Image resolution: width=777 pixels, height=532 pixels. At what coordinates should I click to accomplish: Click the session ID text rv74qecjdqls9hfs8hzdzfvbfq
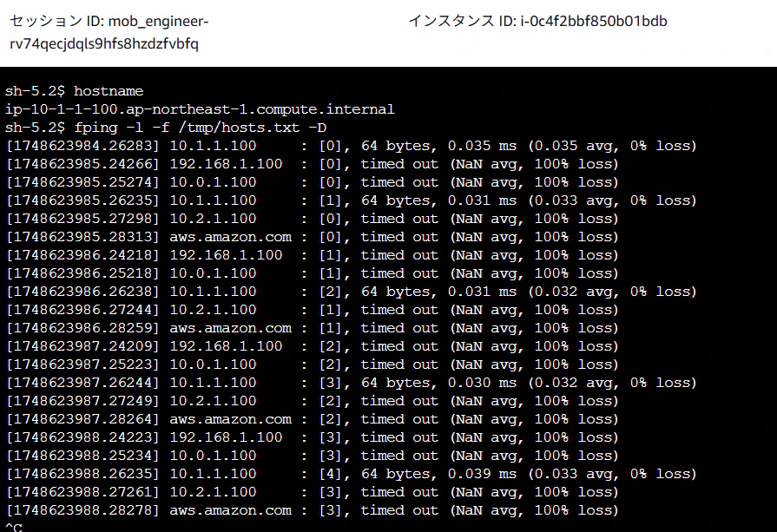104,43
